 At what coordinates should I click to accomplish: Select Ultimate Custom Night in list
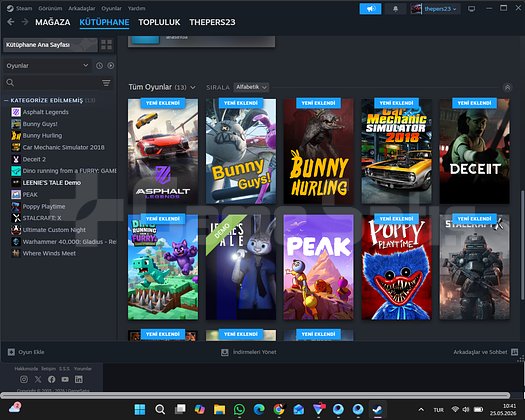click(x=54, y=230)
